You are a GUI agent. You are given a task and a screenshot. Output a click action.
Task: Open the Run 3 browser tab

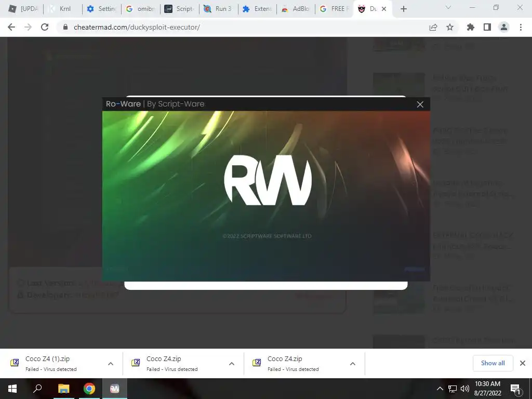218,9
